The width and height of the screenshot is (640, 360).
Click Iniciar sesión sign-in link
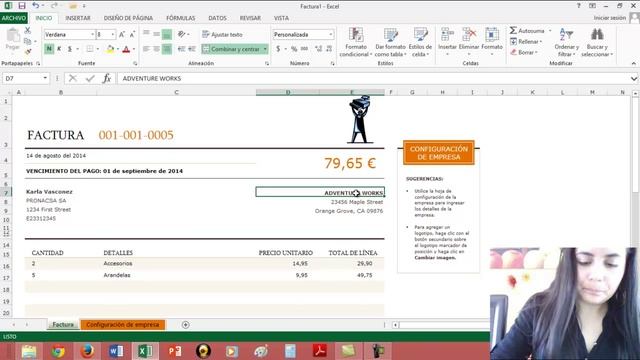(609, 18)
